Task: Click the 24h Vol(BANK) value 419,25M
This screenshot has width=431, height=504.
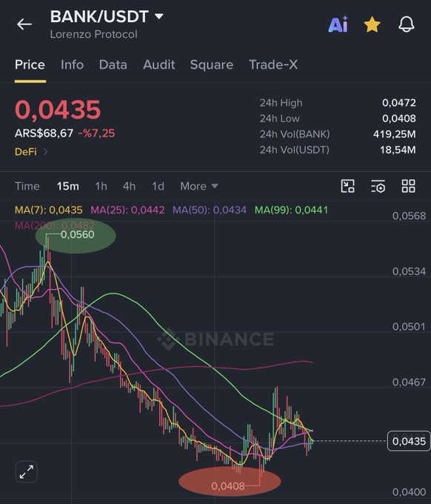Action: pos(395,134)
